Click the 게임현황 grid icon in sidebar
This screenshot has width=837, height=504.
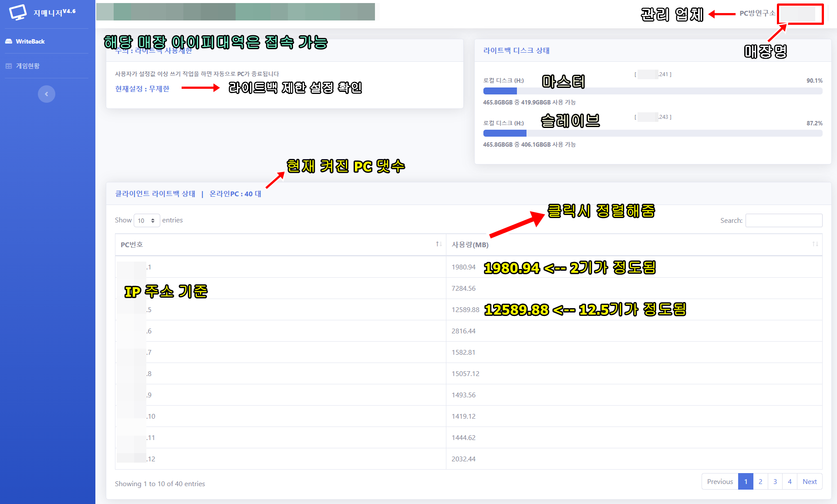click(x=9, y=66)
